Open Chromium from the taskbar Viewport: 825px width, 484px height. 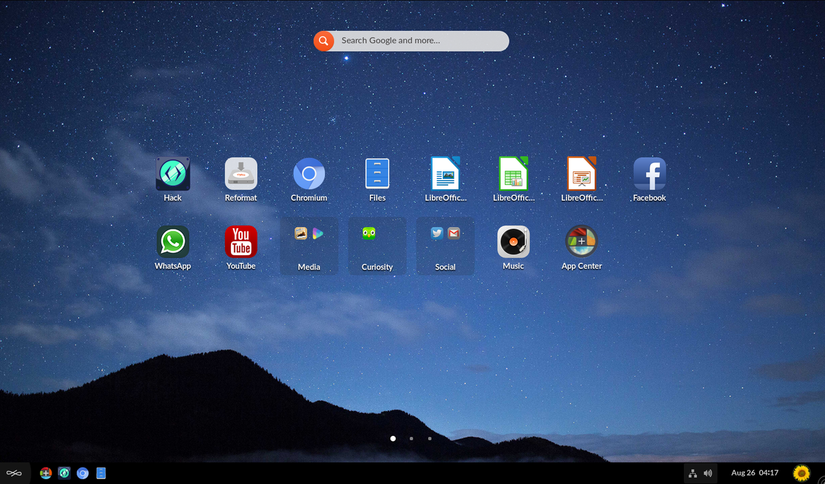(83, 473)
